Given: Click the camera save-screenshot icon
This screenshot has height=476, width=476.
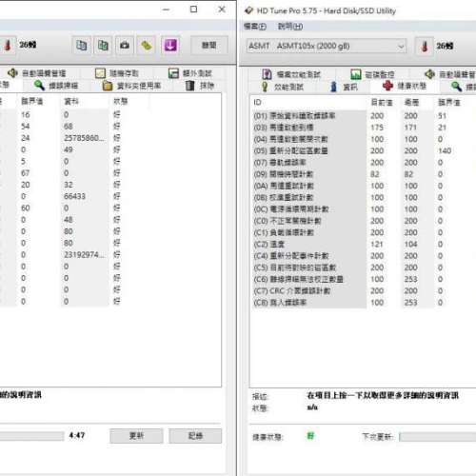Looking at the screenshot, I should [125, 46].
